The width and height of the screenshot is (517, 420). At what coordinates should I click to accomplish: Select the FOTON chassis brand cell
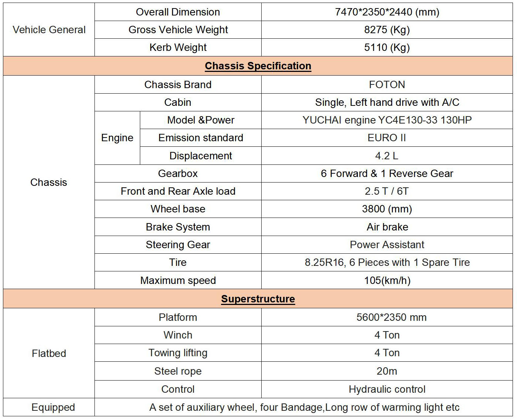387,84
